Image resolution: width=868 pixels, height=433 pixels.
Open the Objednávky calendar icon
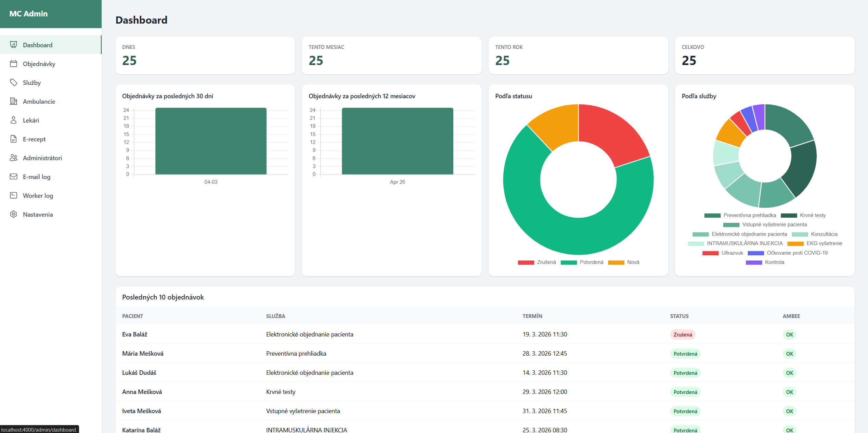click(x=14, y=64)
